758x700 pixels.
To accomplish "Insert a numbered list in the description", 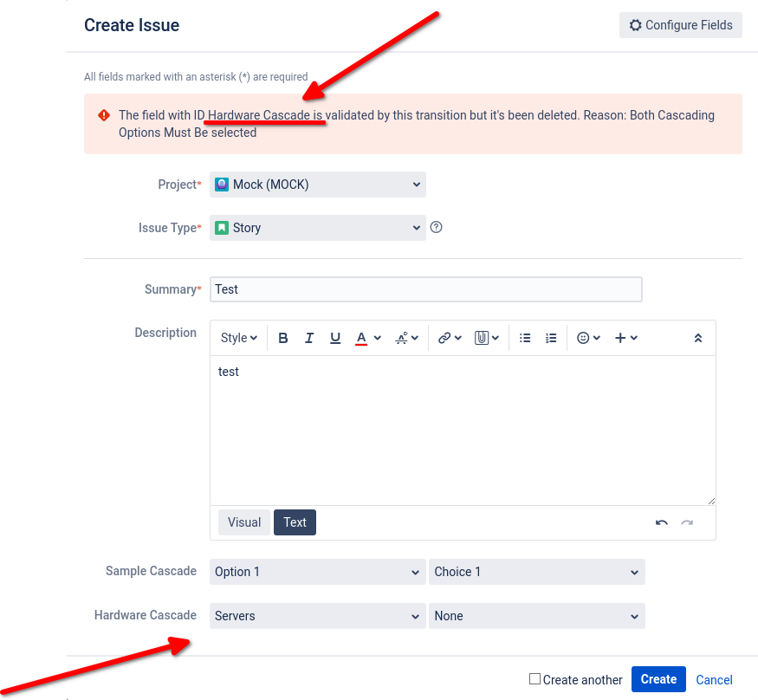I will 551,337.
